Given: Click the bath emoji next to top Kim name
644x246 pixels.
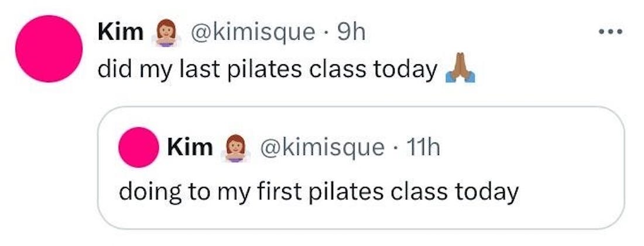Looking at the screenshot, I should (x=166, y=32).
